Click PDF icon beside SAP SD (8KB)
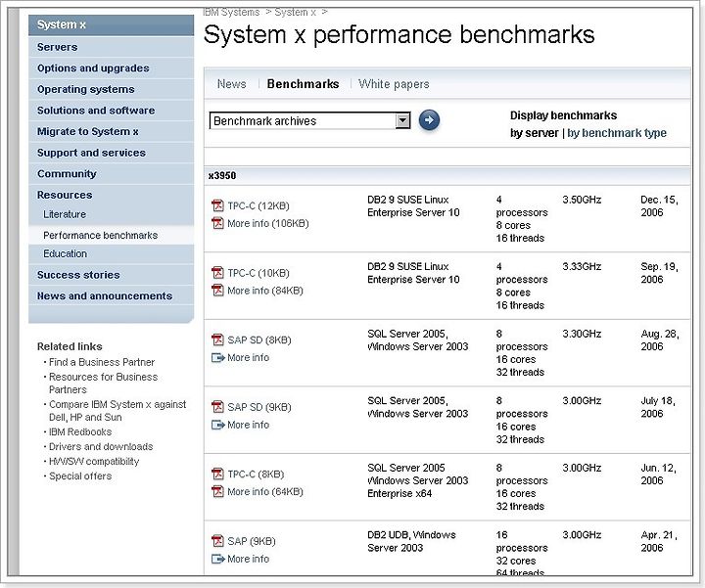The height and width of the screenshot is (588, 705). pyautogui.click(x=217, y=340)
